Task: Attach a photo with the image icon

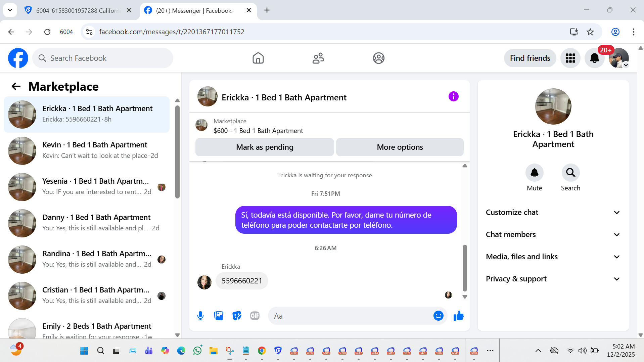Action: coord(219,316)
